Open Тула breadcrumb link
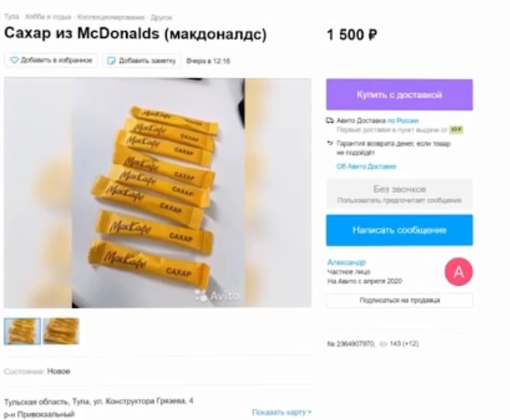This screenshot has height=420, width=510. [x=12, y=17]
